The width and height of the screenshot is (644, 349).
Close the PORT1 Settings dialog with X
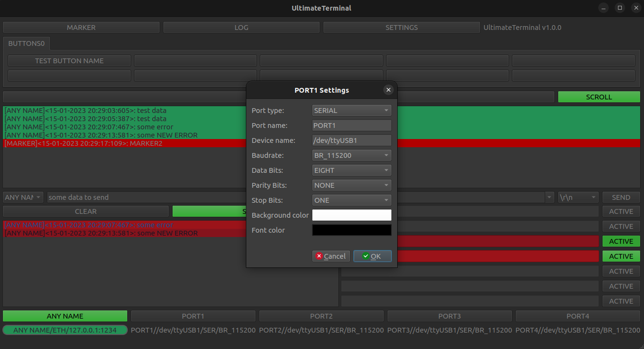[x=388, y=90]
